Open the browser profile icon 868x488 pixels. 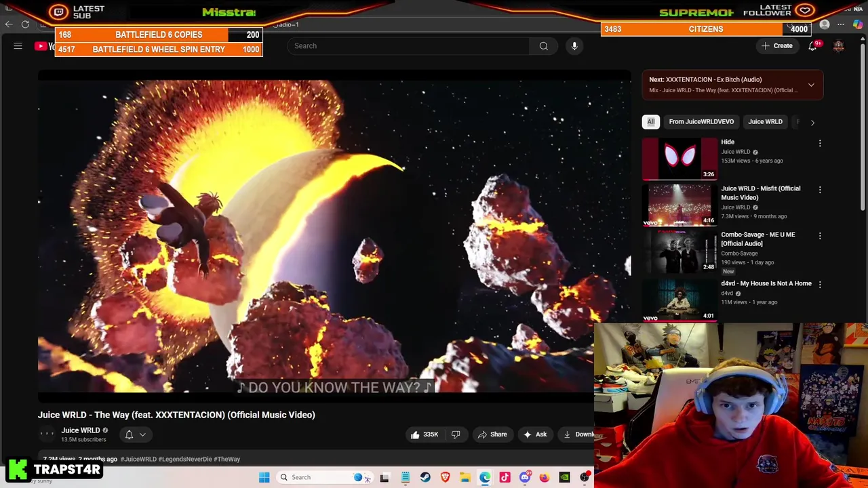coord(825,25)
